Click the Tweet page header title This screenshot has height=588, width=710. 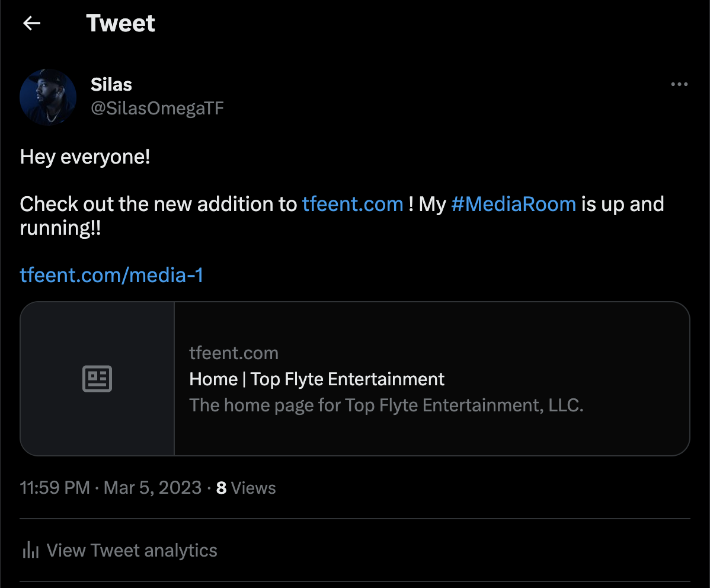120,23
